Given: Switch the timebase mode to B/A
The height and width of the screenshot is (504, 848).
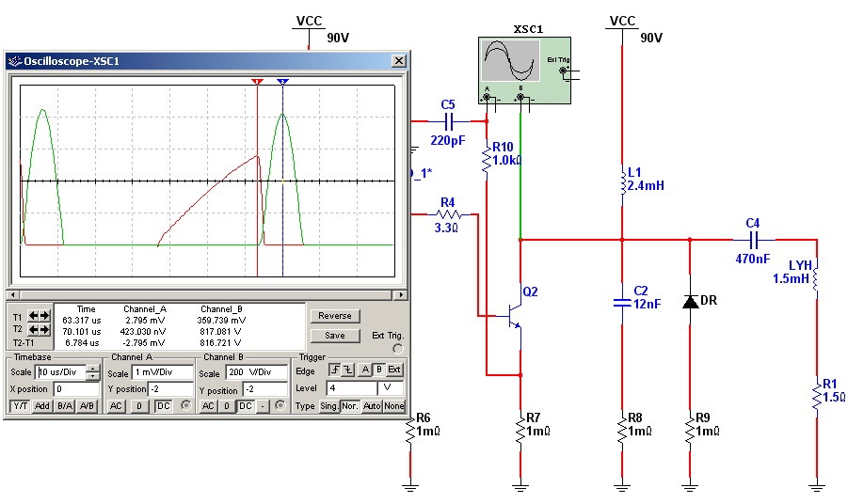Looking at the screenshot, I should 63,406.
